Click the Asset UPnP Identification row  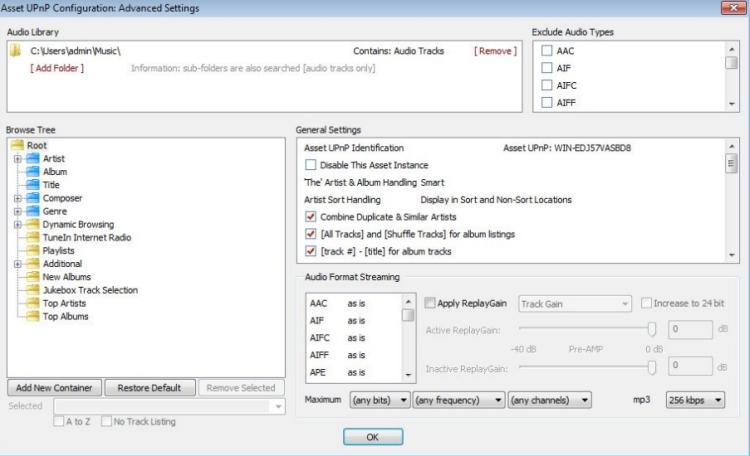pyautogui.click(x=467, y=148)
